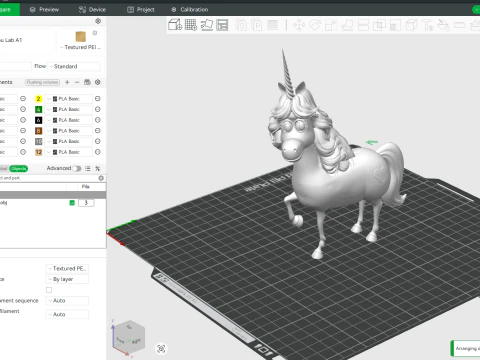Click green filament 4 color swatch
The height and width of the screenshot is (360, 480).
pos(39,109)
